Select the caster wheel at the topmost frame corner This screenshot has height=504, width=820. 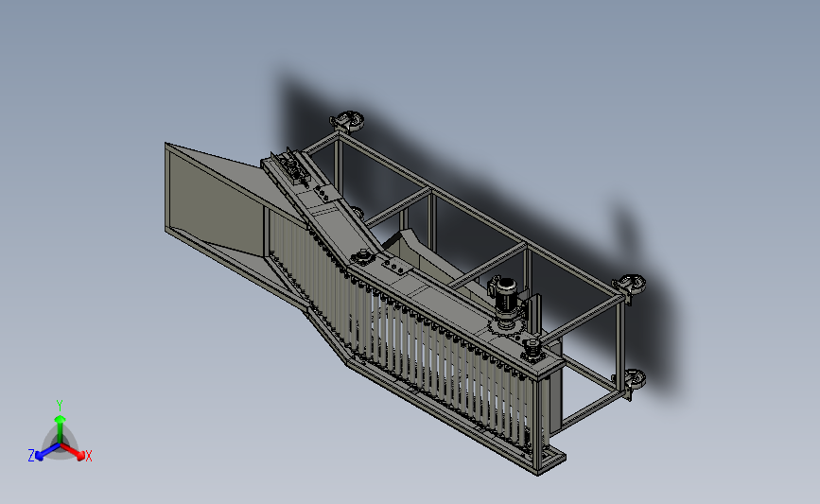point(347,121)
